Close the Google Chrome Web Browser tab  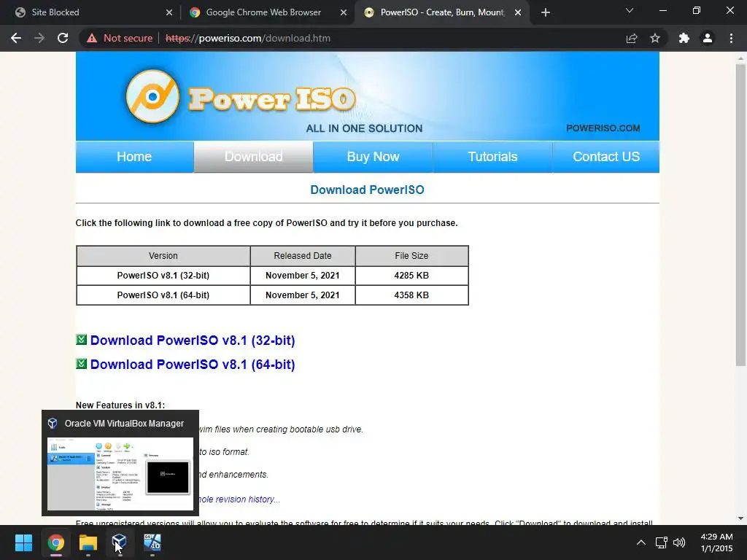[x=344, y=12]
